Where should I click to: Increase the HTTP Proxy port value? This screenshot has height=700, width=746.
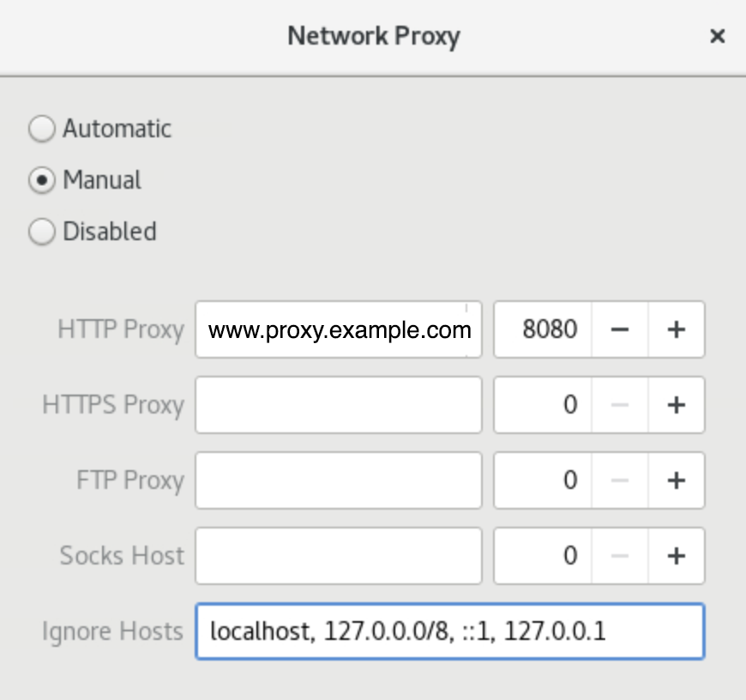(676, 329)
